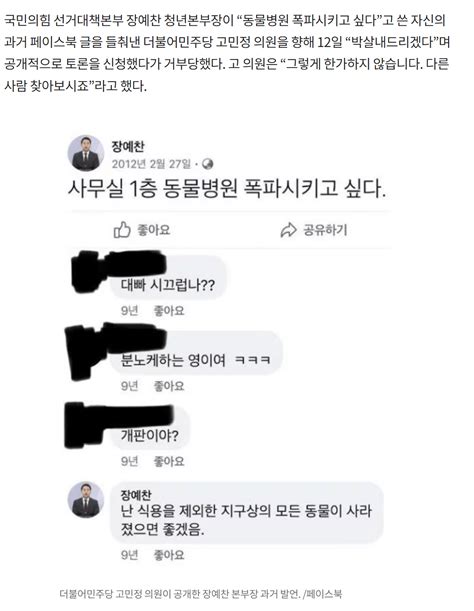Click the share arrow icon
Viewport: 474px width, 611px height.
pyautogui.click(x=288, y=230)
